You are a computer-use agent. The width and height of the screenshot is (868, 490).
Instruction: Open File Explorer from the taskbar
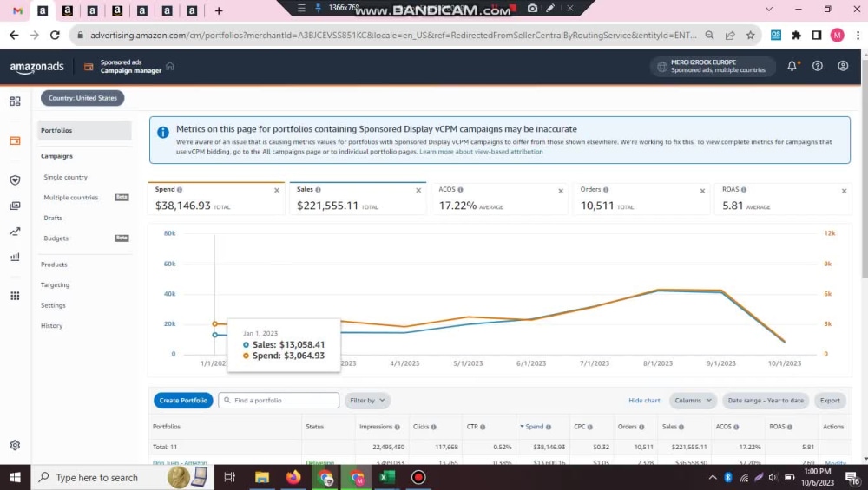tap(262, 477)
